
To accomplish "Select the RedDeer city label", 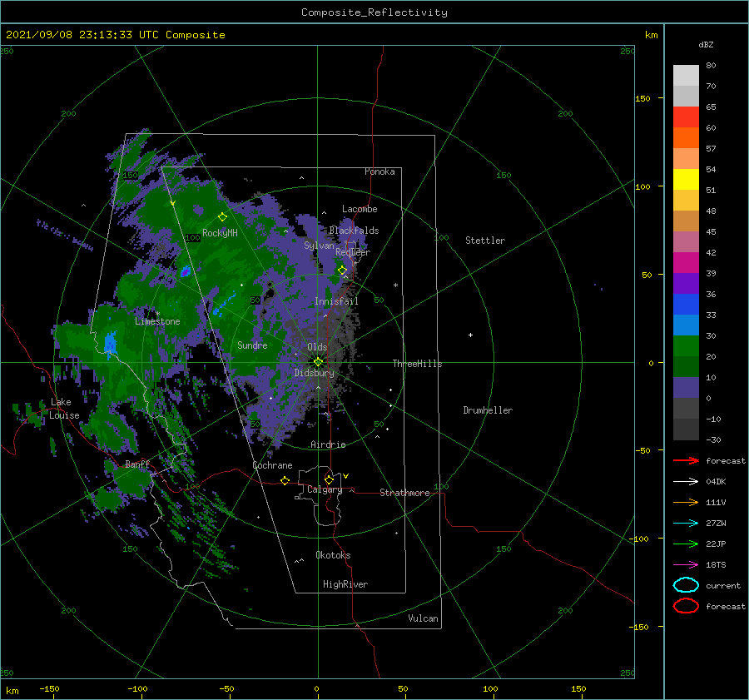I will point(353,252).
